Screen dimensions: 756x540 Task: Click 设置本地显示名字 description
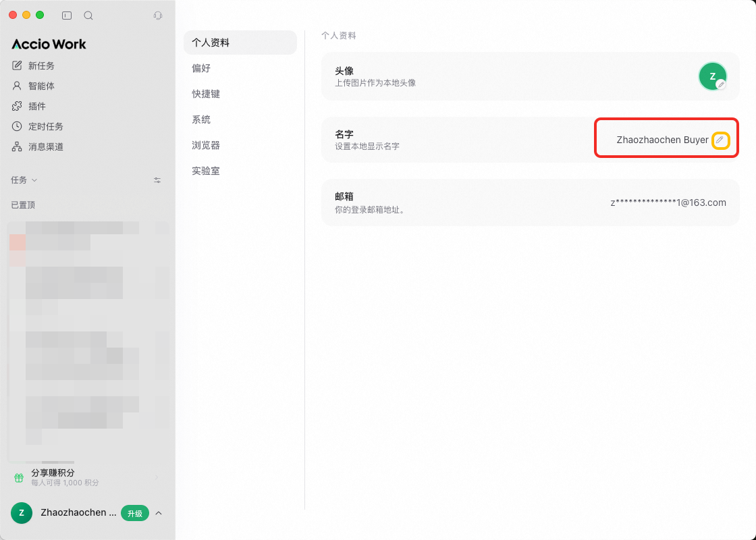tap(367, 146)
